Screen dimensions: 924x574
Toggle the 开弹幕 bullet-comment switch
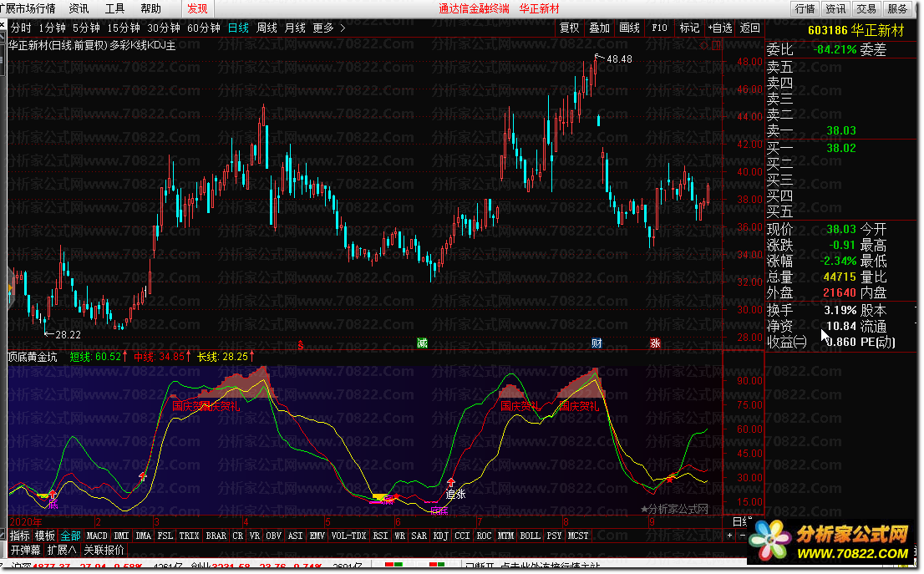[x=25, y=549]
